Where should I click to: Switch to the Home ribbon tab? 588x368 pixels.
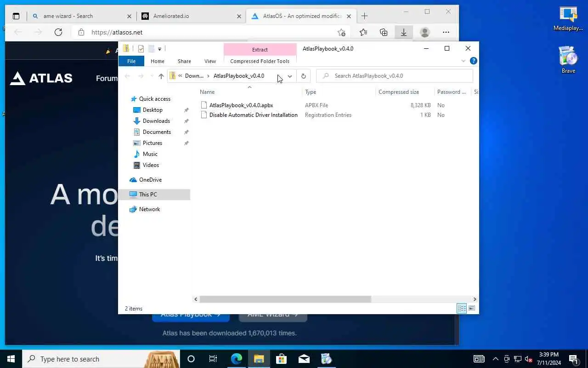[158, 61]
